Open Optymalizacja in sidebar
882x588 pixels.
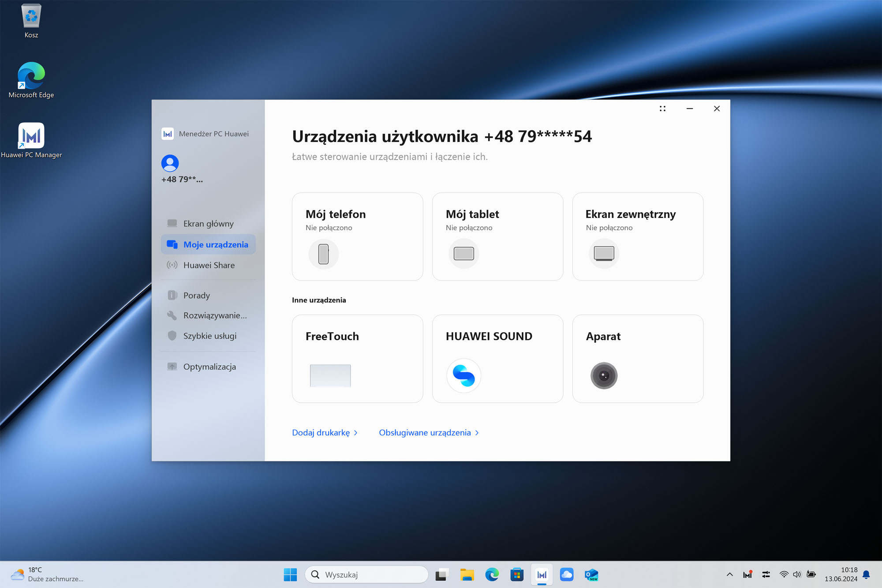[x=208, y=367]
